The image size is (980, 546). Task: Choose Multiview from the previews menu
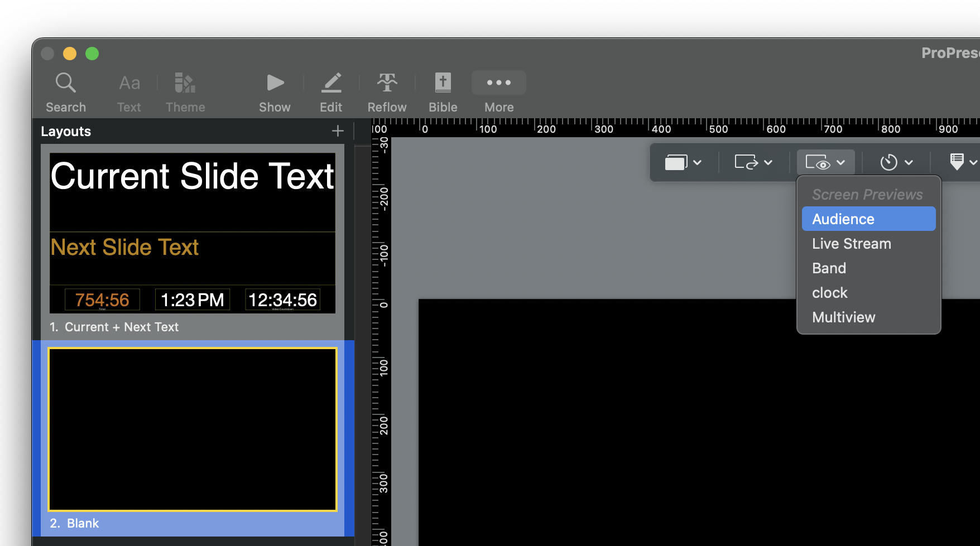(x=843, y=317)
